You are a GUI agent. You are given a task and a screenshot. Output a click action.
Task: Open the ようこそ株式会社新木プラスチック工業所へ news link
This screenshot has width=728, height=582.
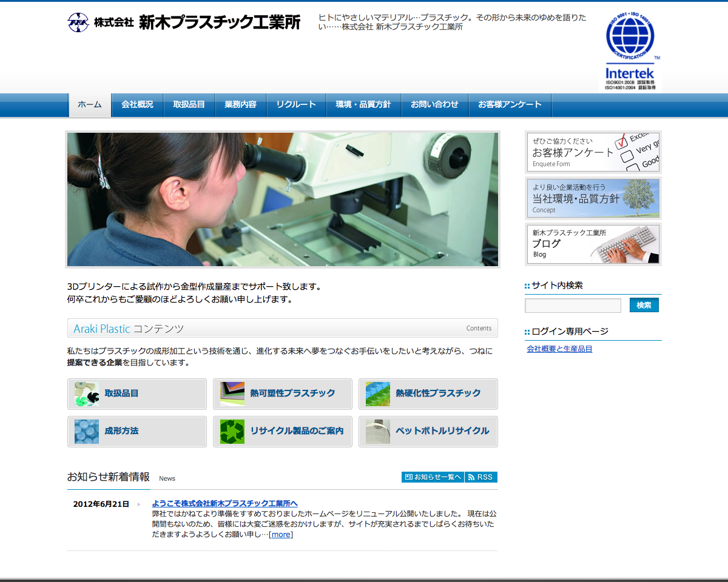225,503
